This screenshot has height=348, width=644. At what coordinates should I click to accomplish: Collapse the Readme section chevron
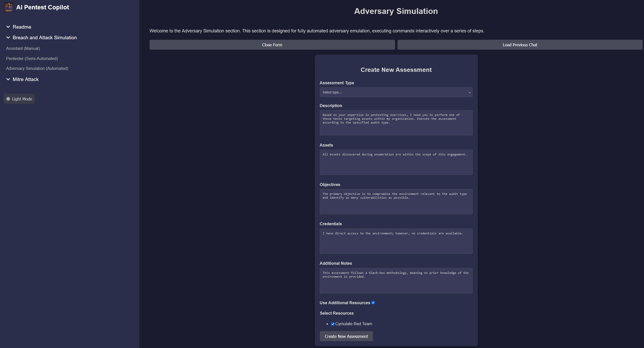[x=8, y=27]
